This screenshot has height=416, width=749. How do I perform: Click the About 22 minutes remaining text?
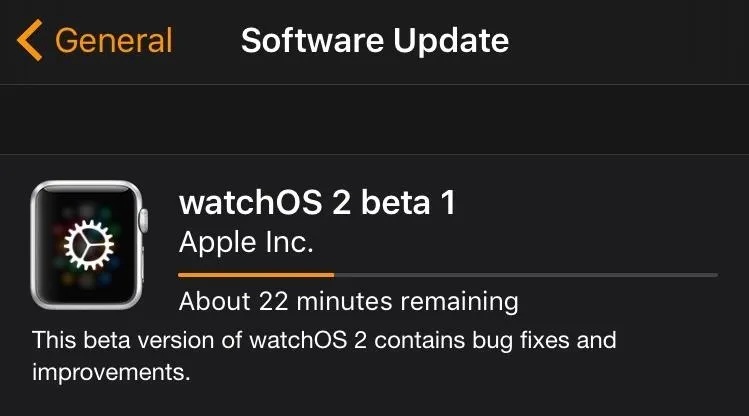tap(349, 301)
